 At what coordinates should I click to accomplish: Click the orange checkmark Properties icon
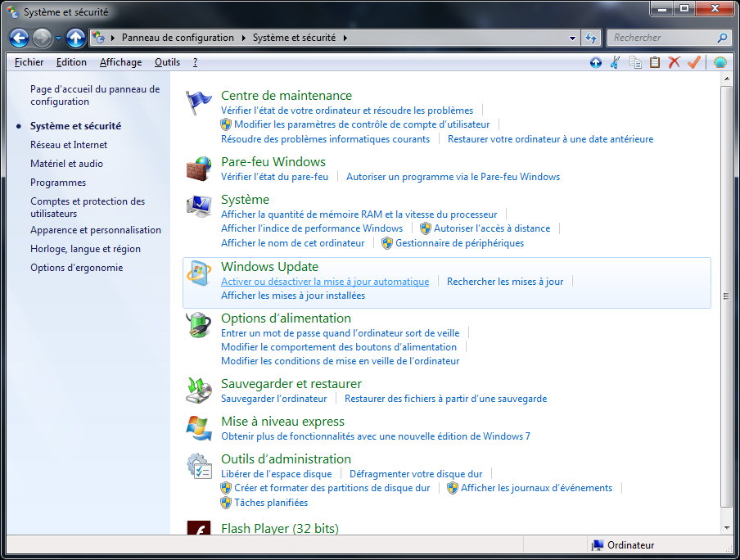pyautogui.click(x=694, y=62)
